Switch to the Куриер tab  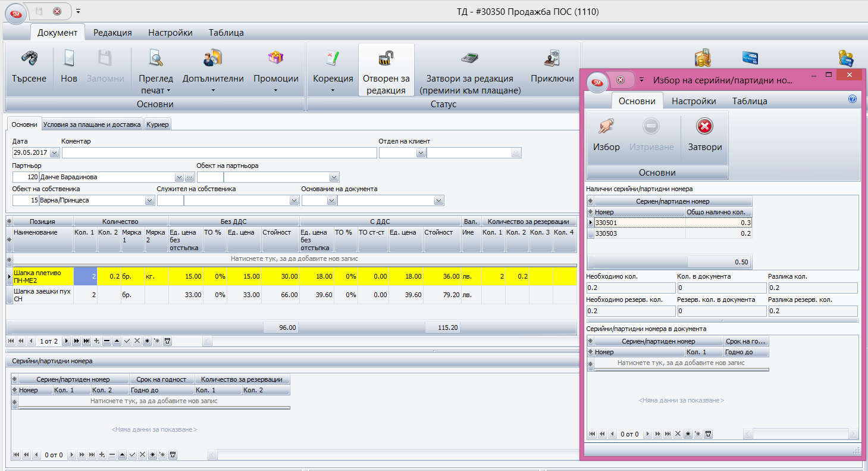click(157, 124)
